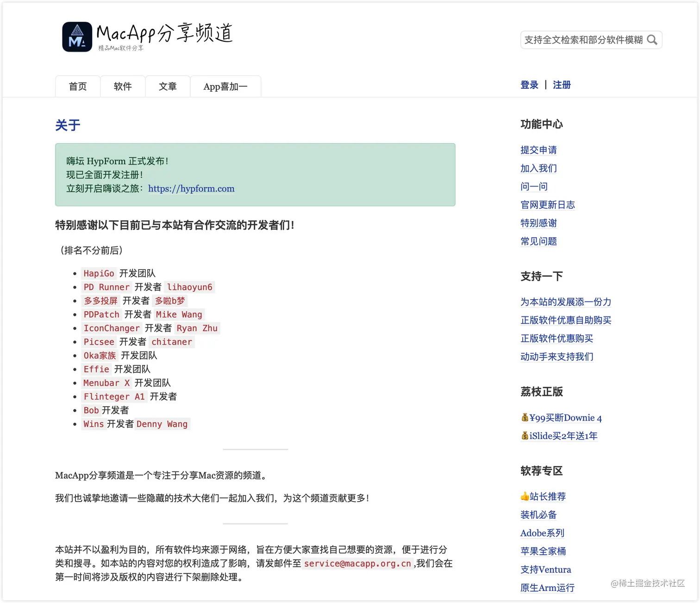Click the 荔枝正版 sidebar heading
Viewport: 700px width, 603px height.
pyautogui.click(x=542, y=392)
